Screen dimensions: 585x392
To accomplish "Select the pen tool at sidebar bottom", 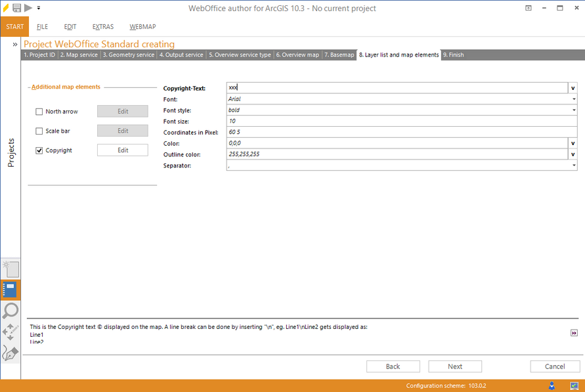I will tap(11, 353).
